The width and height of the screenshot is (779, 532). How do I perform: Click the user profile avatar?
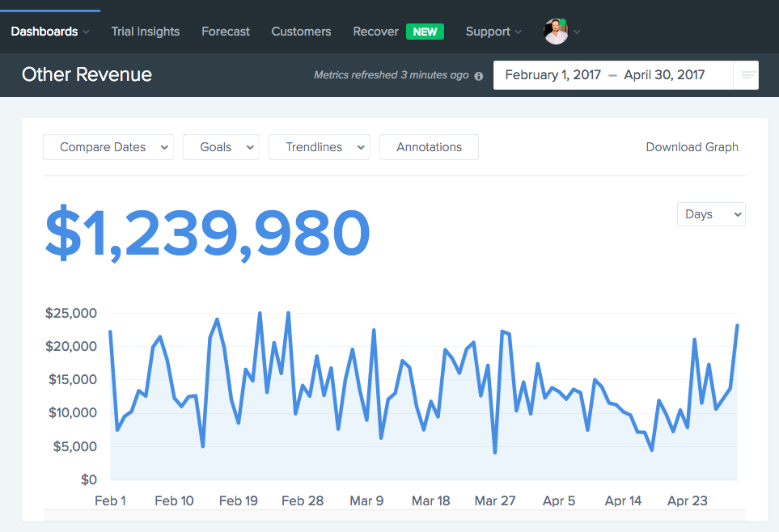pyautogui.click(x=556, y=32)
